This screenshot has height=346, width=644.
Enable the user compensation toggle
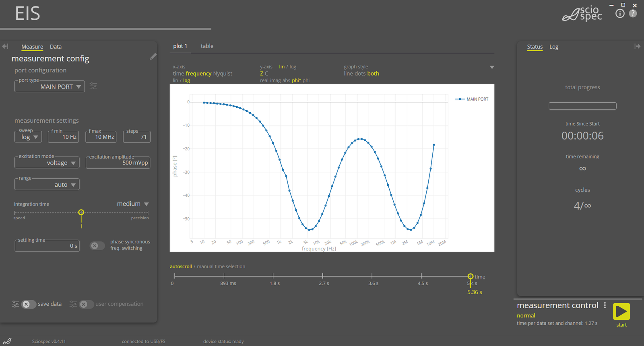click(x=86, y=304)
